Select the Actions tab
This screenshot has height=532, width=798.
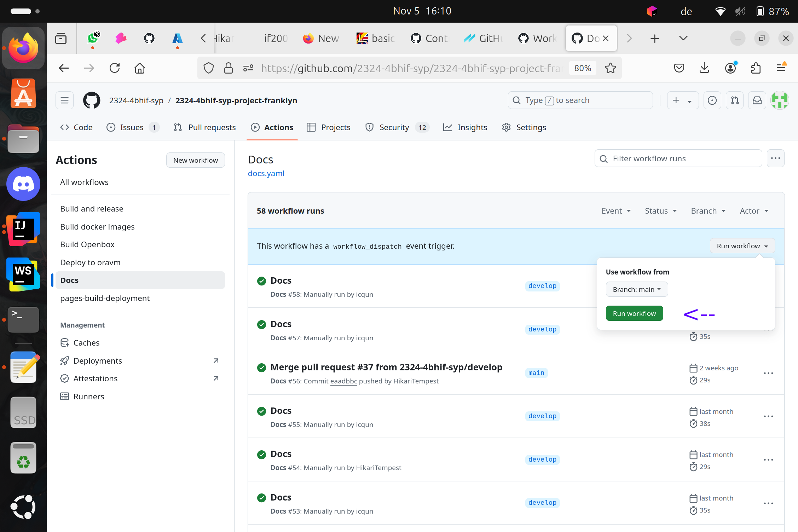tap(271, 127)
